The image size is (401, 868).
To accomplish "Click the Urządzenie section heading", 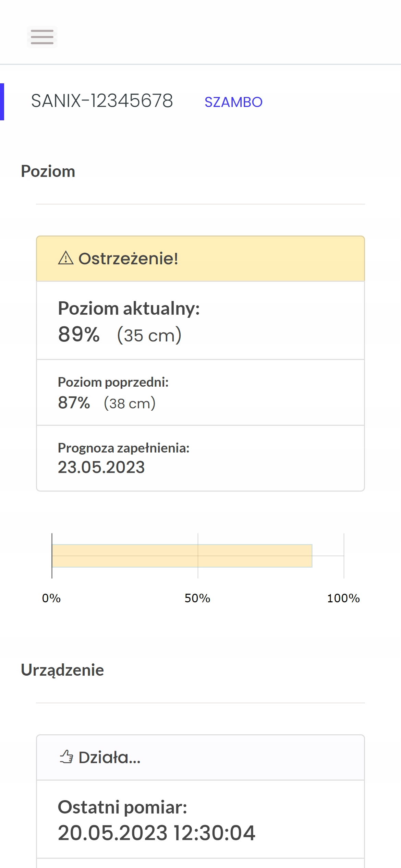I will (x=62, y=670).
